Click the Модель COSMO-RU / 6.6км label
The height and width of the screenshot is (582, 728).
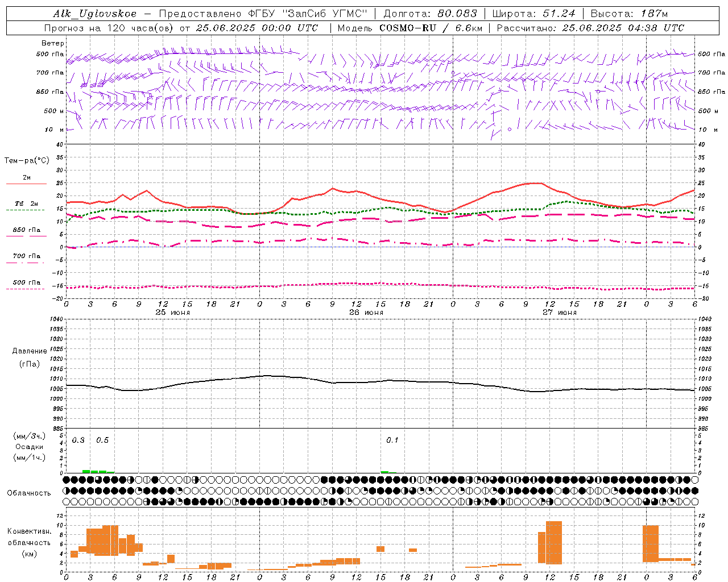click(x=410, y=28)
